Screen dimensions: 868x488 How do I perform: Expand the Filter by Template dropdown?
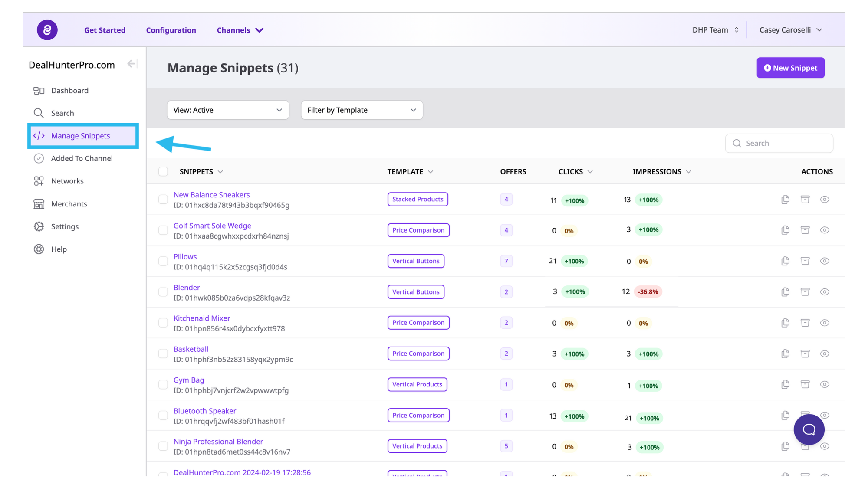(362, 110)
